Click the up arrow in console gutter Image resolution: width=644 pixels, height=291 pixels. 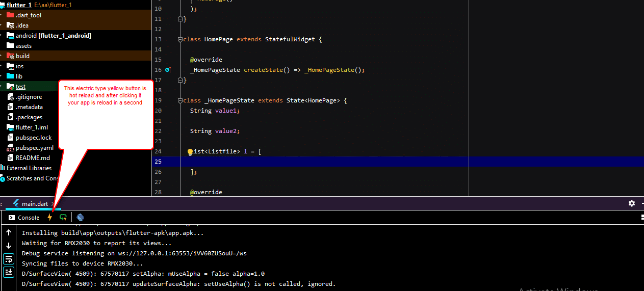pyautogui.click(x=9, y=232)
